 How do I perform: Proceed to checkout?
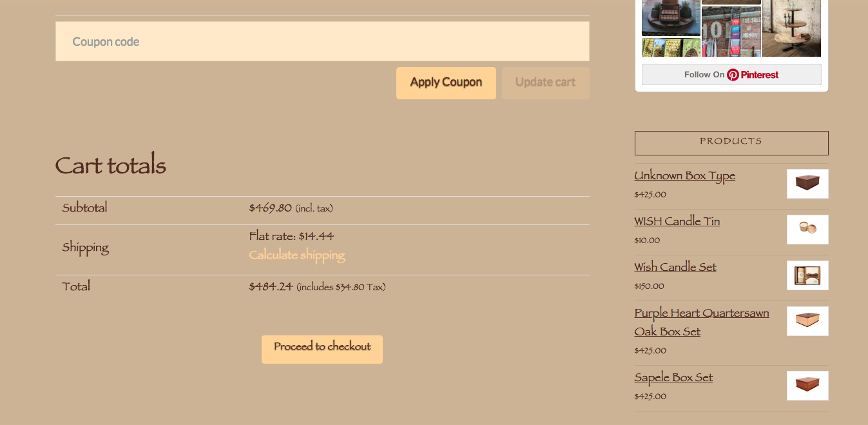click(x=322, y=349)
